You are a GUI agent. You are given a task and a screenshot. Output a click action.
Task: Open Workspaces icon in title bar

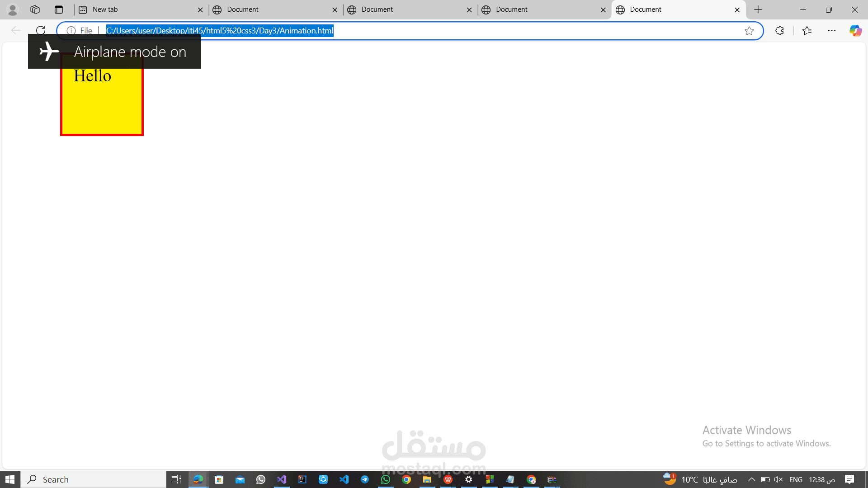tap(35, 9)
